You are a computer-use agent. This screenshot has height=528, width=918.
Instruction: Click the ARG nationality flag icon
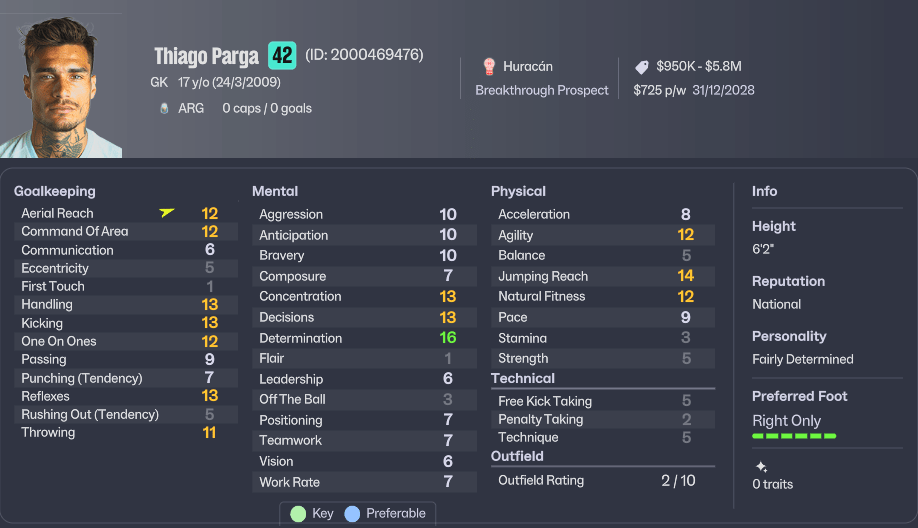164,108
